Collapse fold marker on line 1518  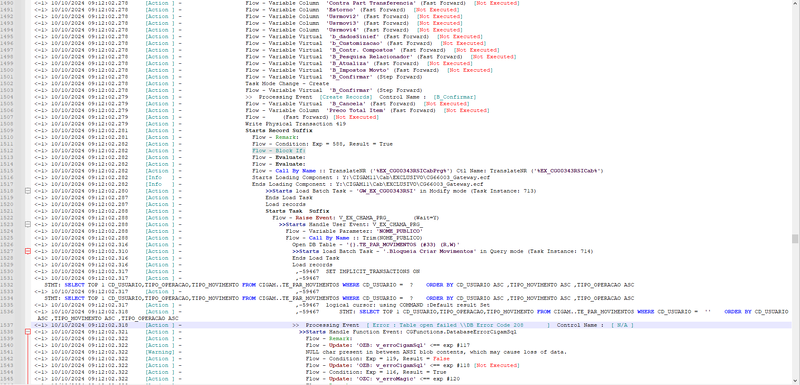[x=28, y=191]
